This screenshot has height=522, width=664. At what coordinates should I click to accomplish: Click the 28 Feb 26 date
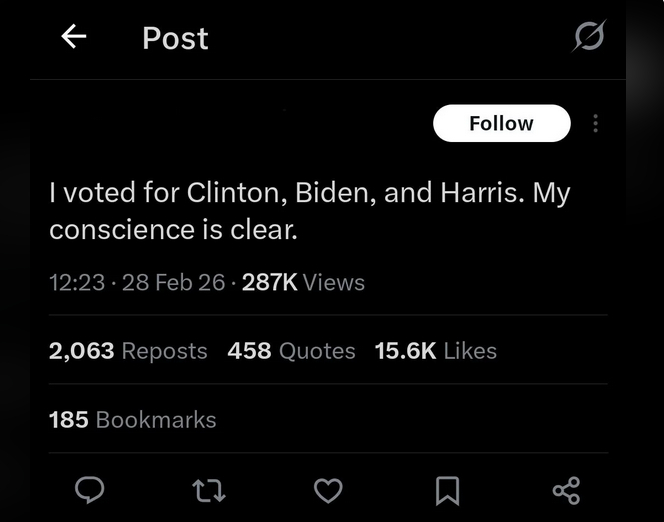pyautogui.click(x=173, y=282)
